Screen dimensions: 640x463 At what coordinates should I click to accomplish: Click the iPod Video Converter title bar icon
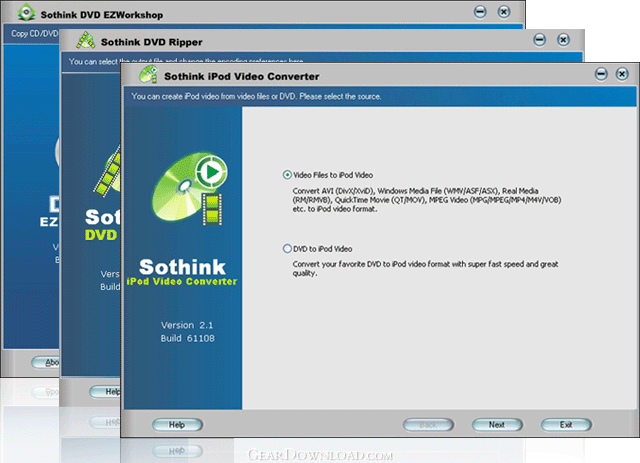149,75
